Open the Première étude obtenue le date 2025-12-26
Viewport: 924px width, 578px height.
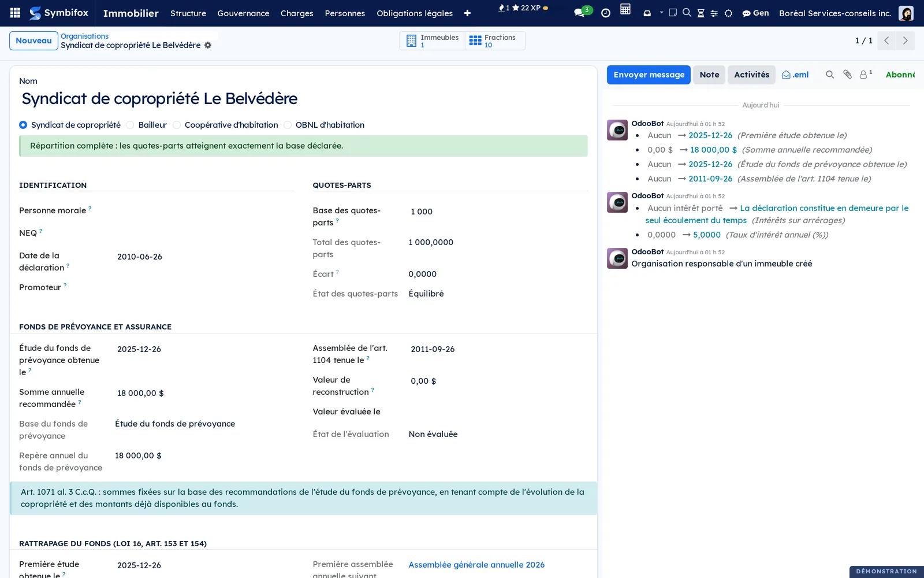click(204, 565)
